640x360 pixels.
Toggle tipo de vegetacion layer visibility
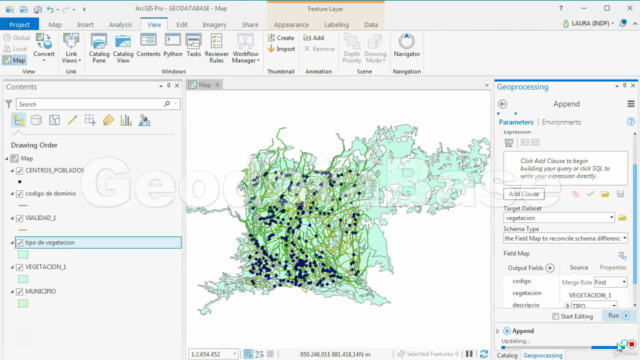click(x=20, y=243)
